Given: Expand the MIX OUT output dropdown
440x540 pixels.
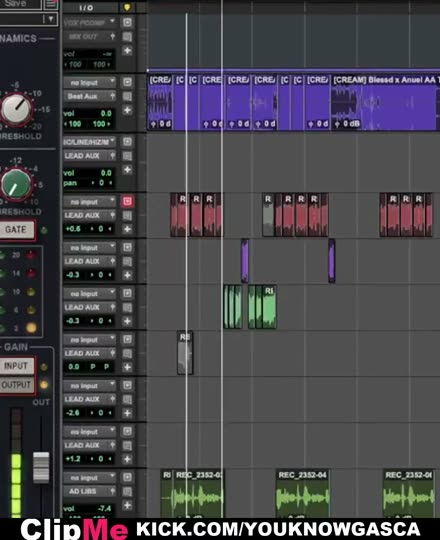Looking at the screenshot, I should 90,37.
